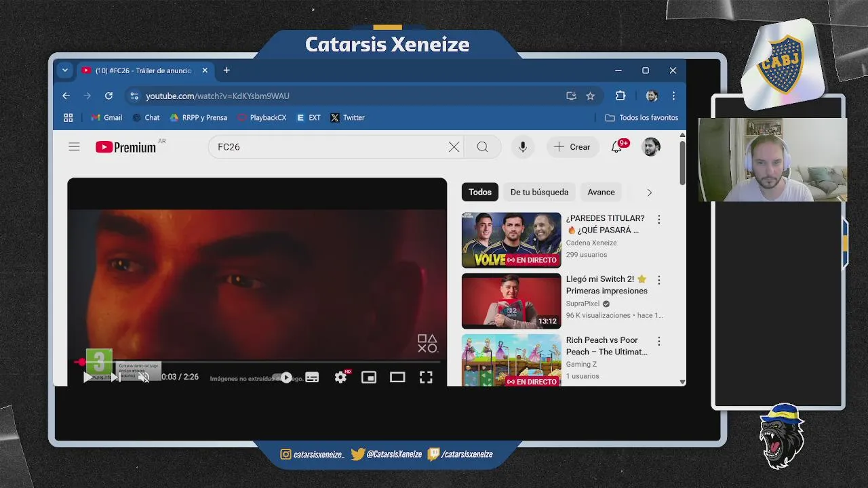Bookmark this page with the star

click(591, 96)
